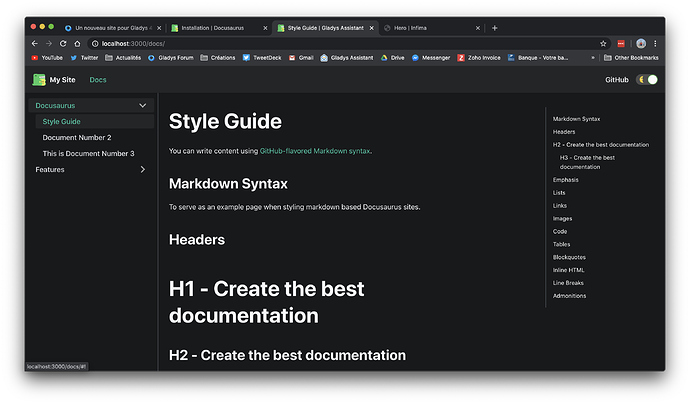Open the Actualités bookmark folder
690x404 pixels.
(x=123, y=58)
